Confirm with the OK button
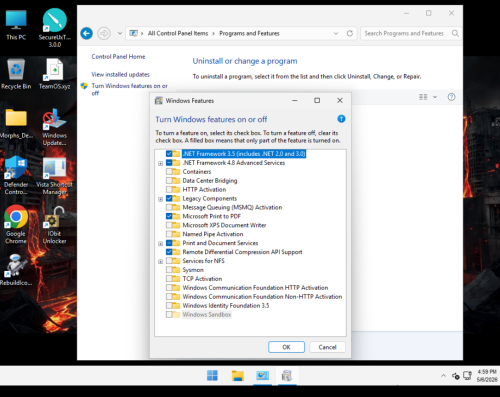This screenshot has width=500, height=397. tap(286, 347)
